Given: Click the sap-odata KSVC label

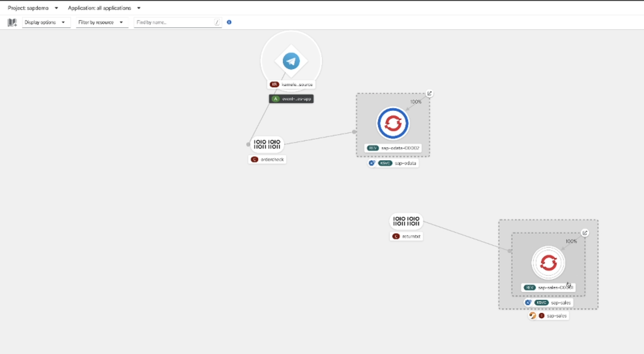Looking at the screenshot, I should (398, 163).
